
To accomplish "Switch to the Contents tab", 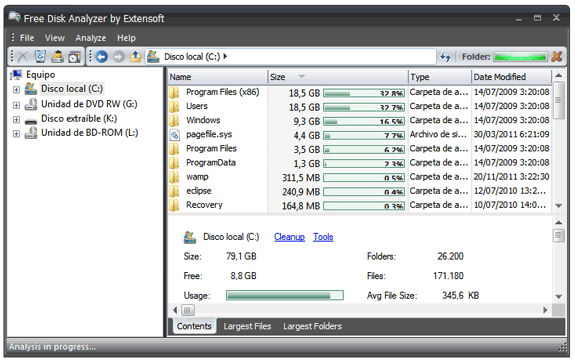I will (x=194, y=326).
